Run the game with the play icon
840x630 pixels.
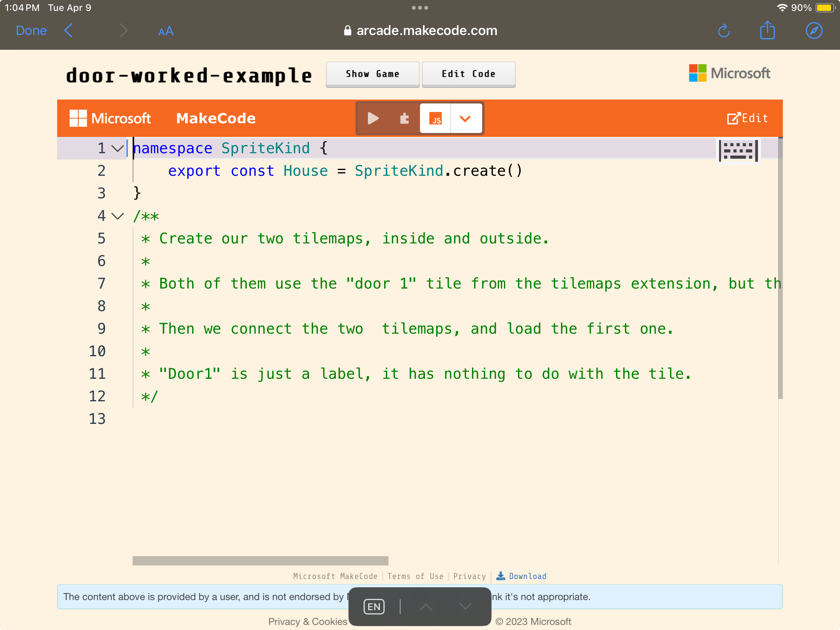point(373,118)
